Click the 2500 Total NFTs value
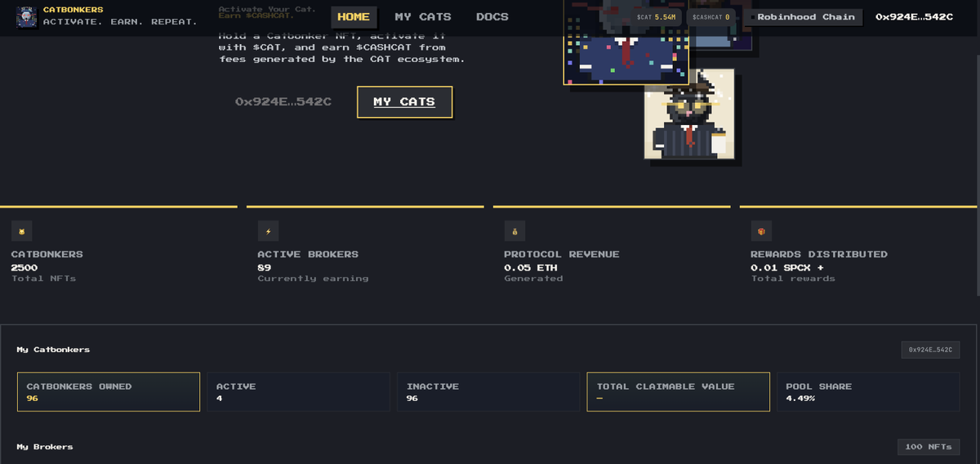The image size is (980, 464). 24,267
